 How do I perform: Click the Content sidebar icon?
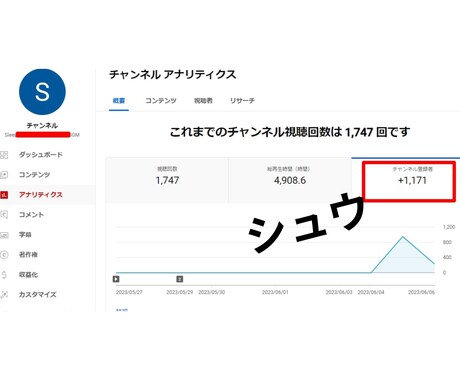coord(4,175)
